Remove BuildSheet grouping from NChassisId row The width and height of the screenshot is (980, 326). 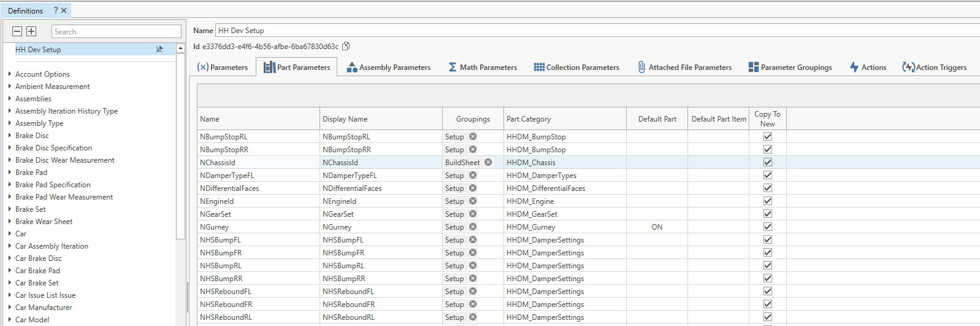click(x=488, y=162)
